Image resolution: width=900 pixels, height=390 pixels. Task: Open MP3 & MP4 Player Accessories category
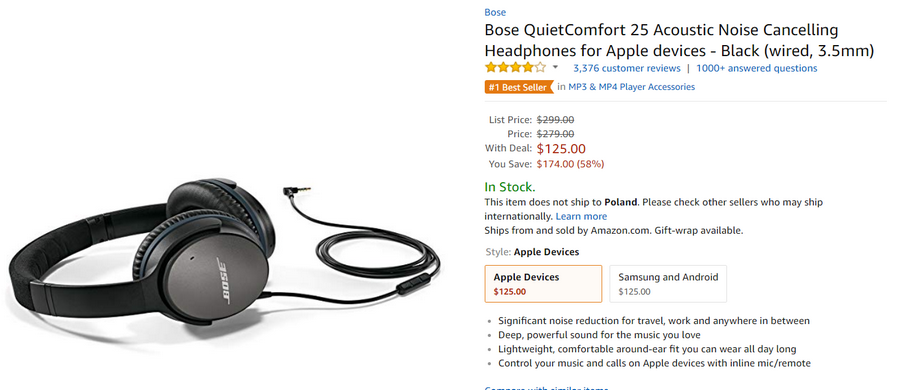coord(631,87)
